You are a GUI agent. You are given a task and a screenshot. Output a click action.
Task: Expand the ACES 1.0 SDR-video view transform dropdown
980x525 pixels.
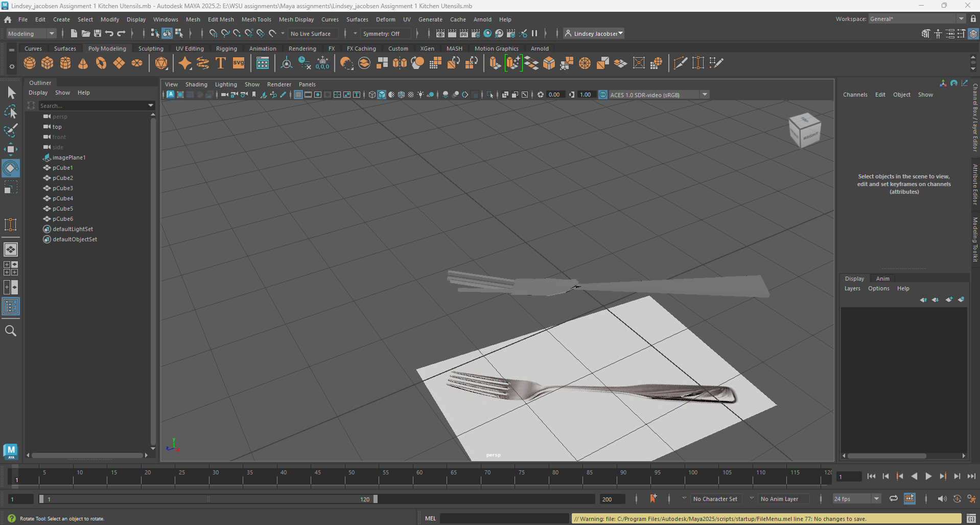click(x=705, y=95)
